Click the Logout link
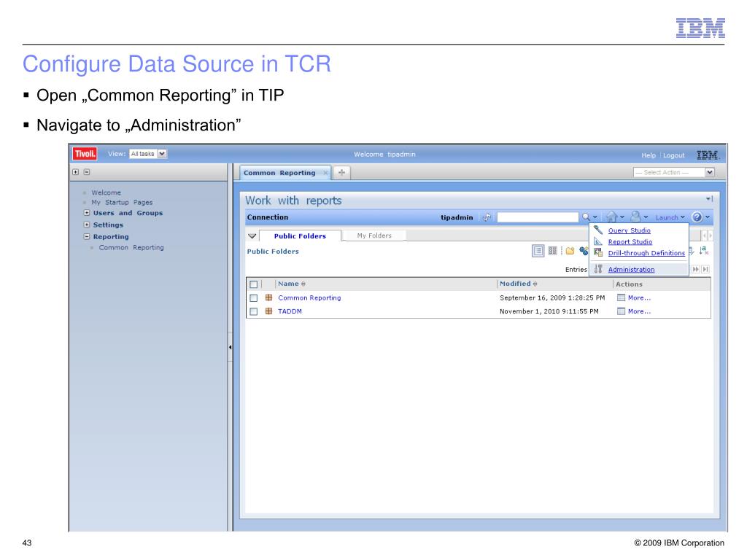This screenshot has height=560, width=747. [x=673, y=155]
